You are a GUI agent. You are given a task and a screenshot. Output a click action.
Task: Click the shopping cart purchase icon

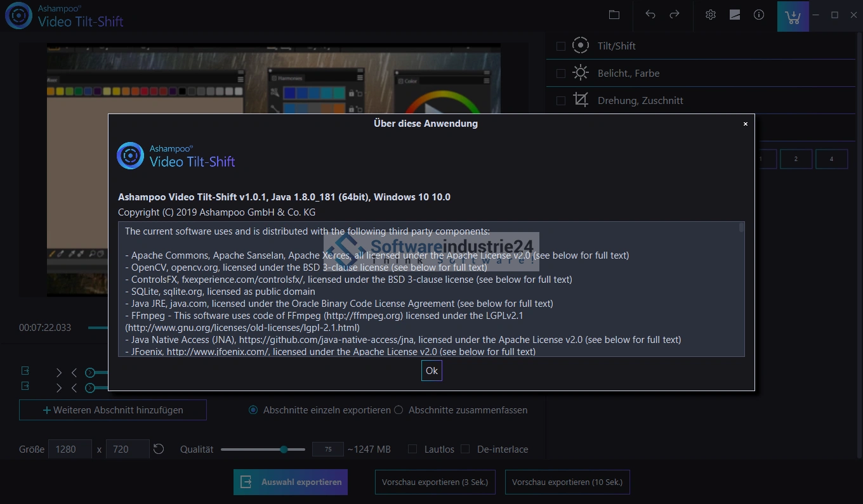click(793, 16)
